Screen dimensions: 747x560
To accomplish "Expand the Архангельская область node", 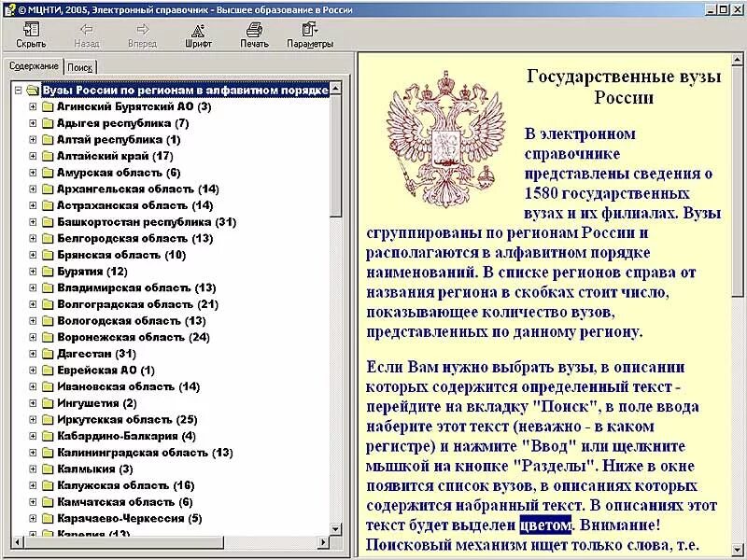I will pos(33,189).
